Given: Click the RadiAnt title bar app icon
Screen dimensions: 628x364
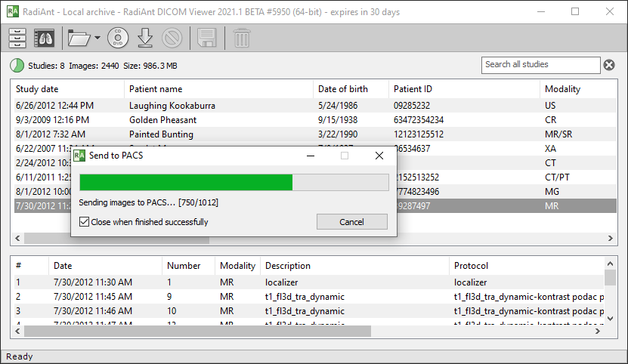Looking at the screenshot, I should click(x=13, y=11).
